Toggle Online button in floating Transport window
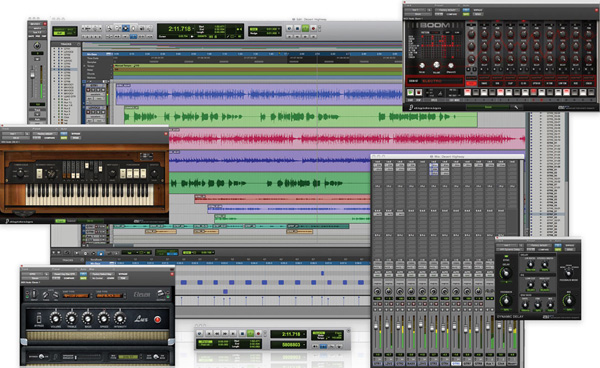Viewport: 600px width, 368px height. point(200,334)
